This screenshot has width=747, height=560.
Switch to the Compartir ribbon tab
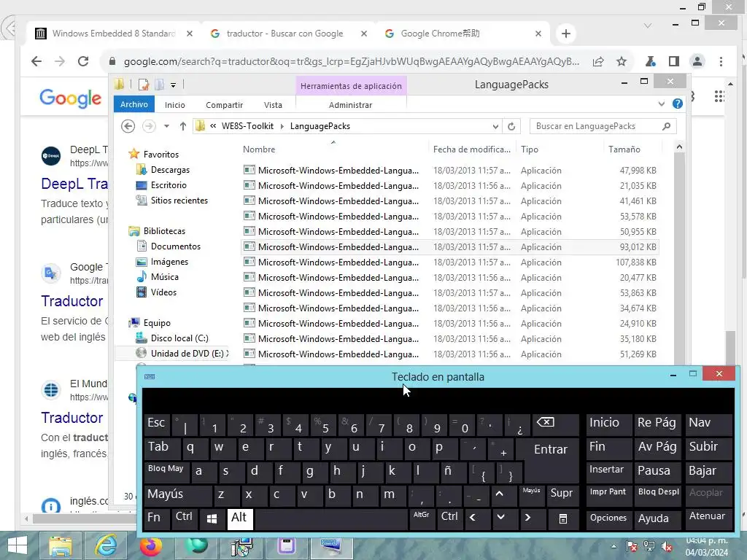[x=225, y=105]
